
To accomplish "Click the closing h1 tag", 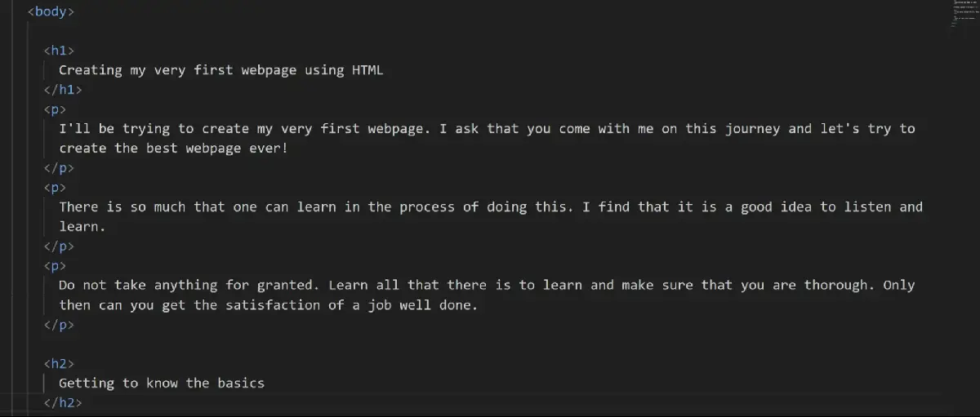I will pos(63,90).
